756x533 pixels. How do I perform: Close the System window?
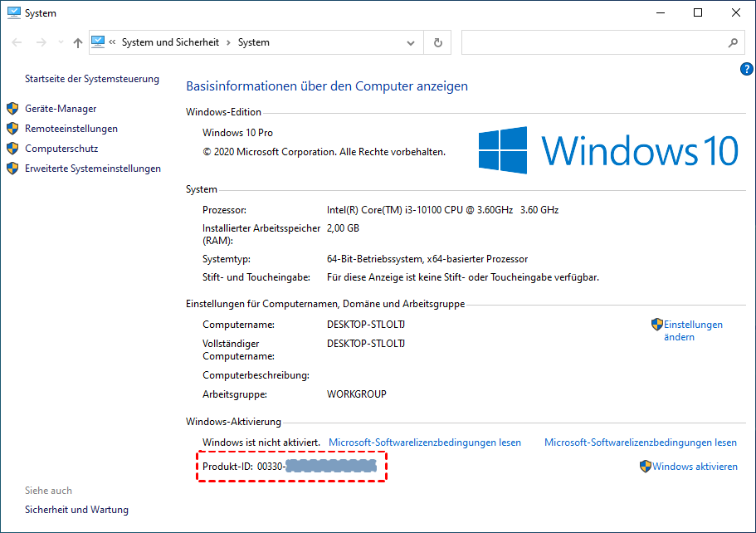(x=736, y=13)
